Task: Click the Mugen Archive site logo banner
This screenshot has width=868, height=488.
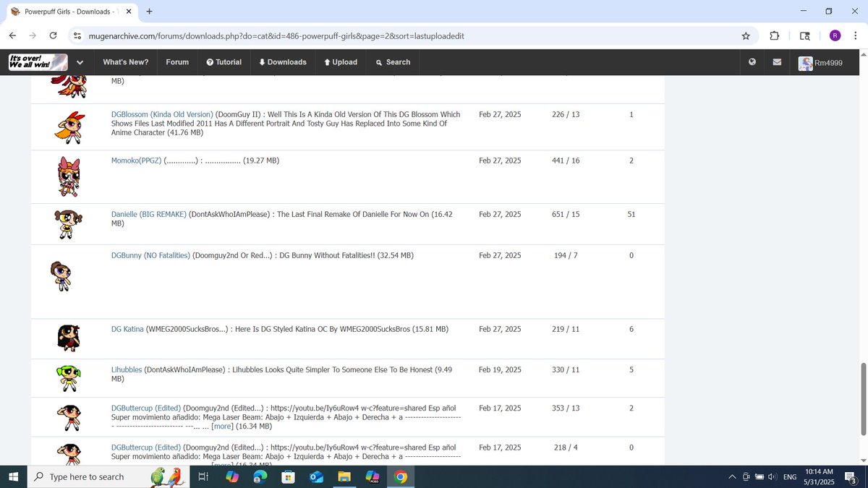Action: click(x=38, y=62)
